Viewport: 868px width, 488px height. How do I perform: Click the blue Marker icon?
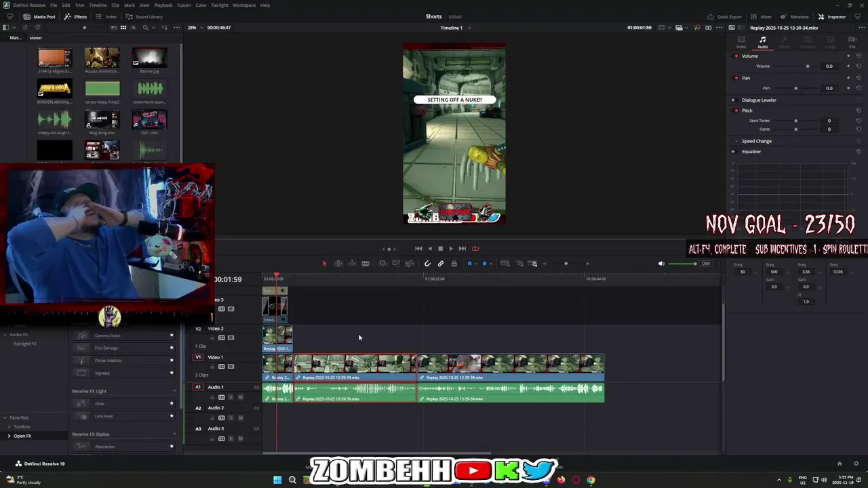(484, 264)
